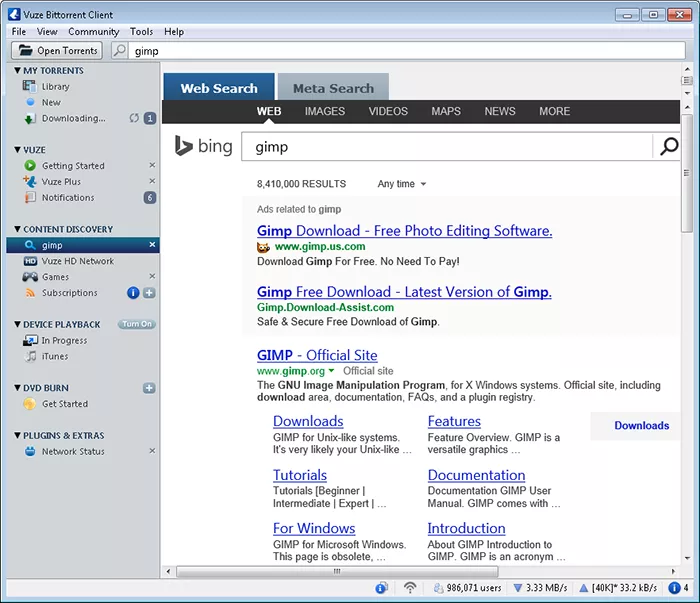
Task: Click the Downloading refresh activity icon
Action: coord(134,118)
